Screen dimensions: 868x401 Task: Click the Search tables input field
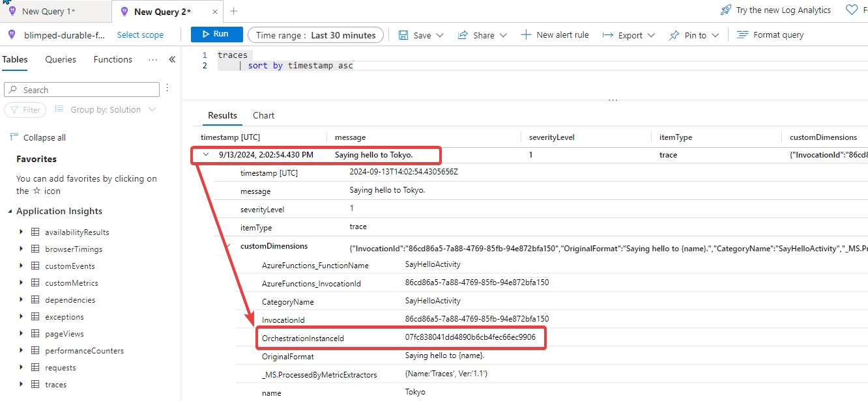pyautogui.click(x=82, y=90)
